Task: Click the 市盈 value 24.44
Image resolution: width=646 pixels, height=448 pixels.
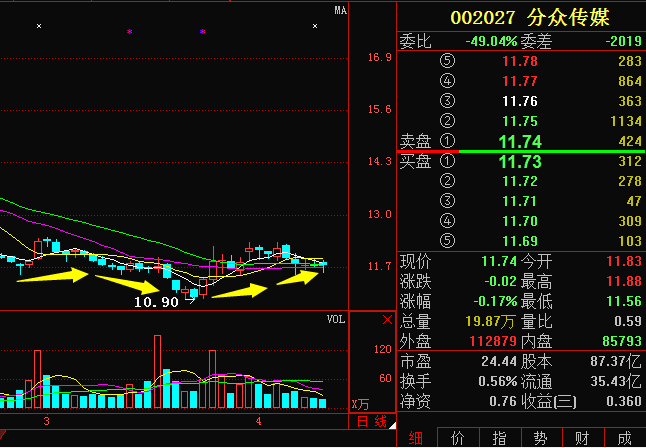Action: click(499, 361)
